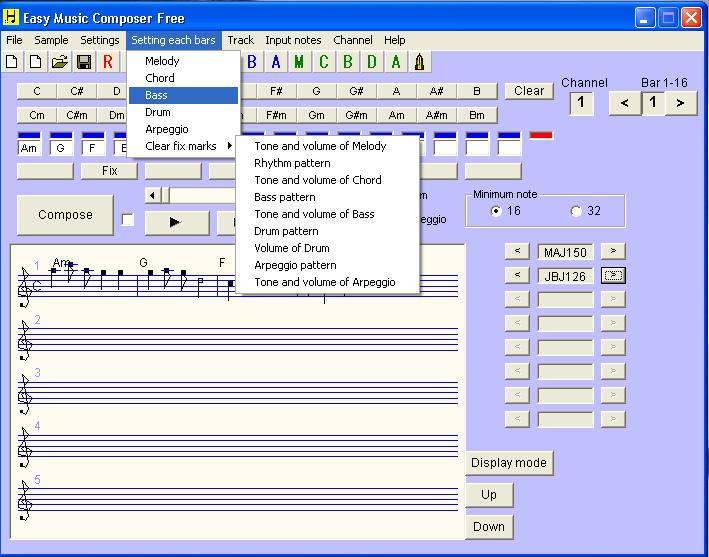Image resolution: width=709 pixels, height=557 pixels.
Task: Open the Help menu
Action: 395,40
